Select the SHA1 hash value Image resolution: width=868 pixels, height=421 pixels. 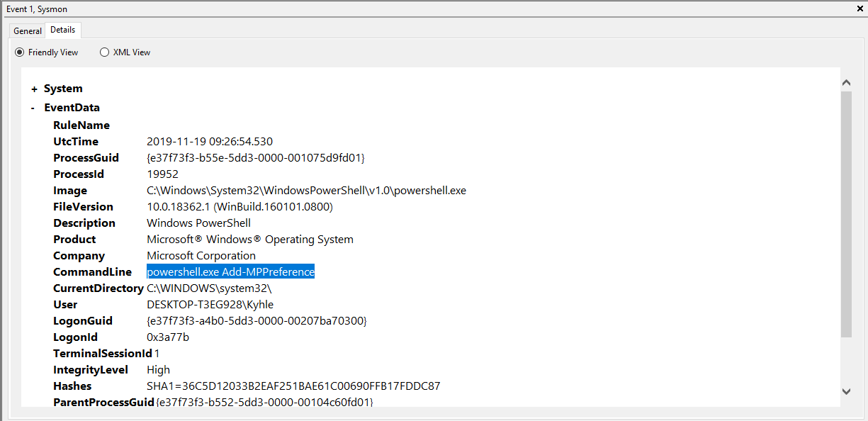tap(293, 386)
